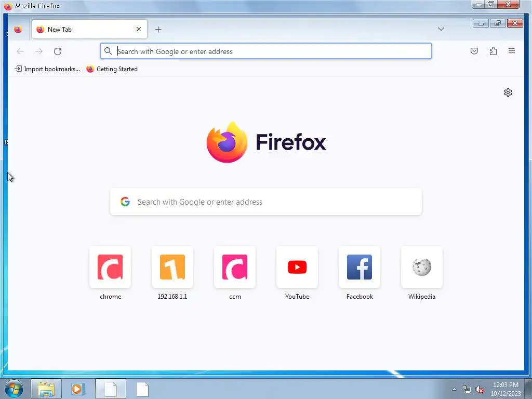Open the Extensions puzzle icon

pos(494,51)
